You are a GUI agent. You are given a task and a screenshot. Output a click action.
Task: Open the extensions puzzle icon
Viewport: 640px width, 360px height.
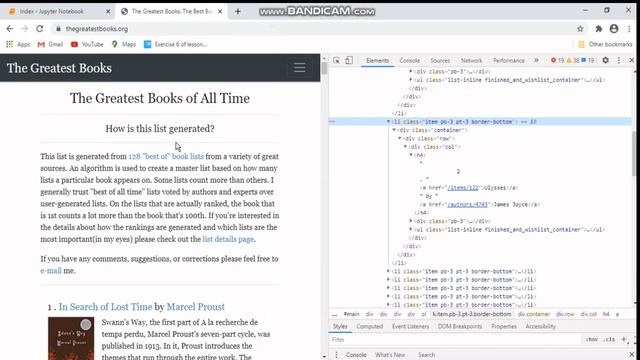point(599,29)
